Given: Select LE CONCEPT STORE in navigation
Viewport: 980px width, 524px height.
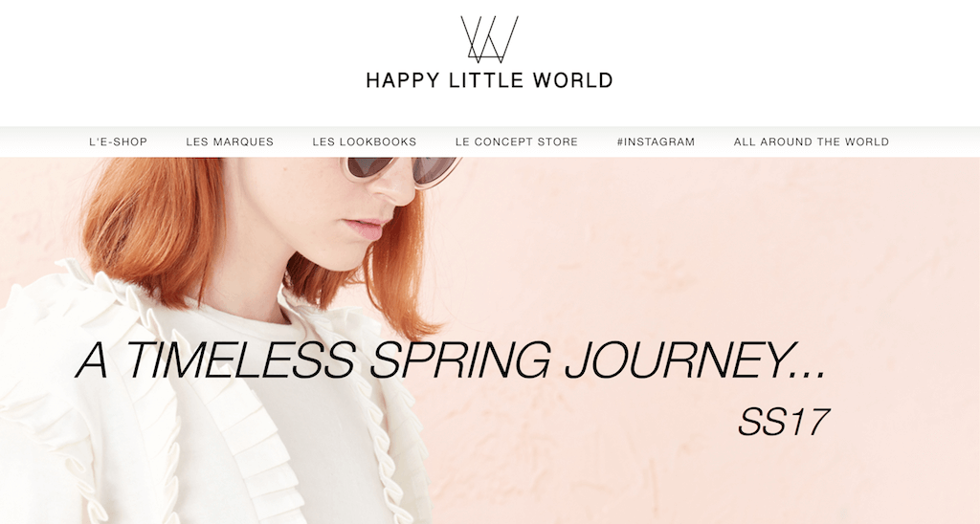Looking at the screenshot, I should pos(517,142).
